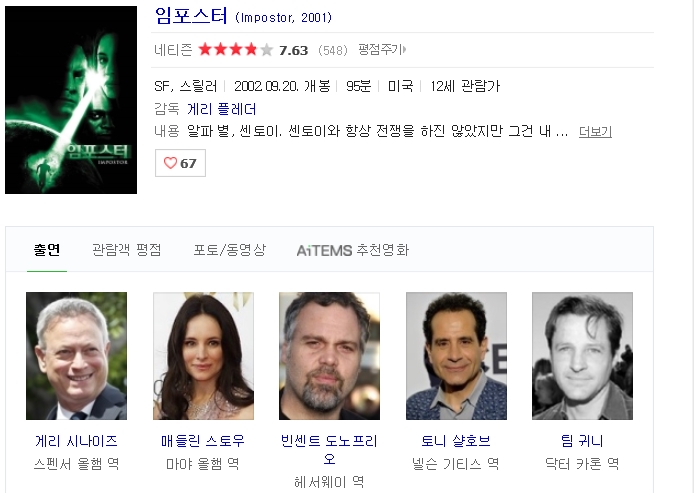
Task: Open 토니 샬호브 name link
Action: coord(456,441)
